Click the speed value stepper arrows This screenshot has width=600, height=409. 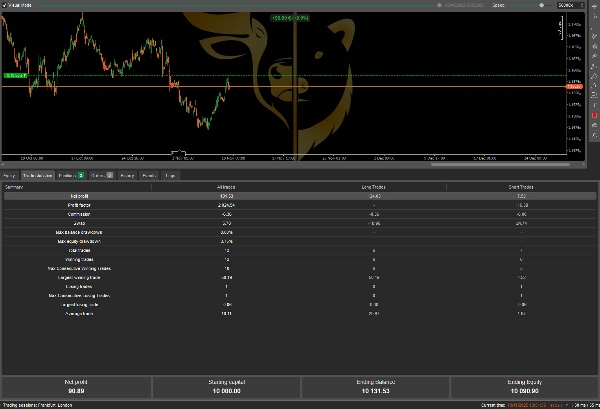point(582,5)
